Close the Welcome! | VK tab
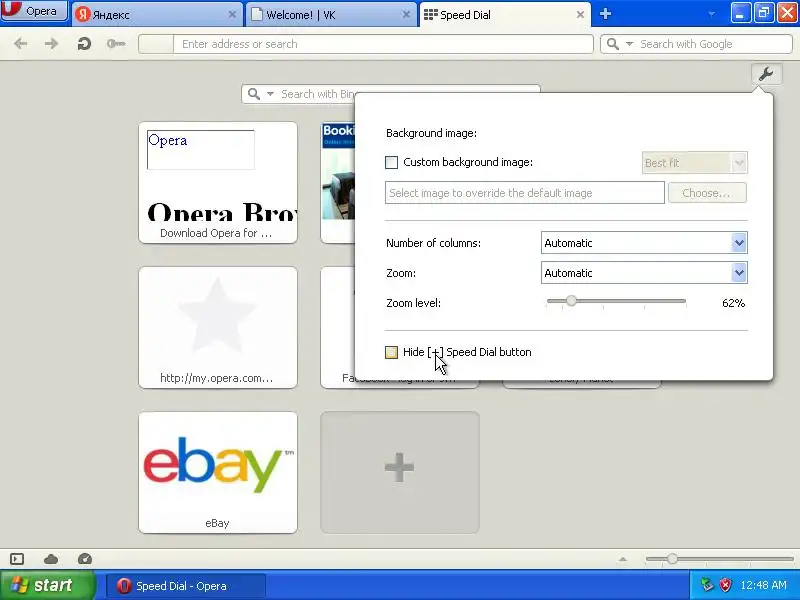This screenshot has height=600, width=800. coord(406,15)
